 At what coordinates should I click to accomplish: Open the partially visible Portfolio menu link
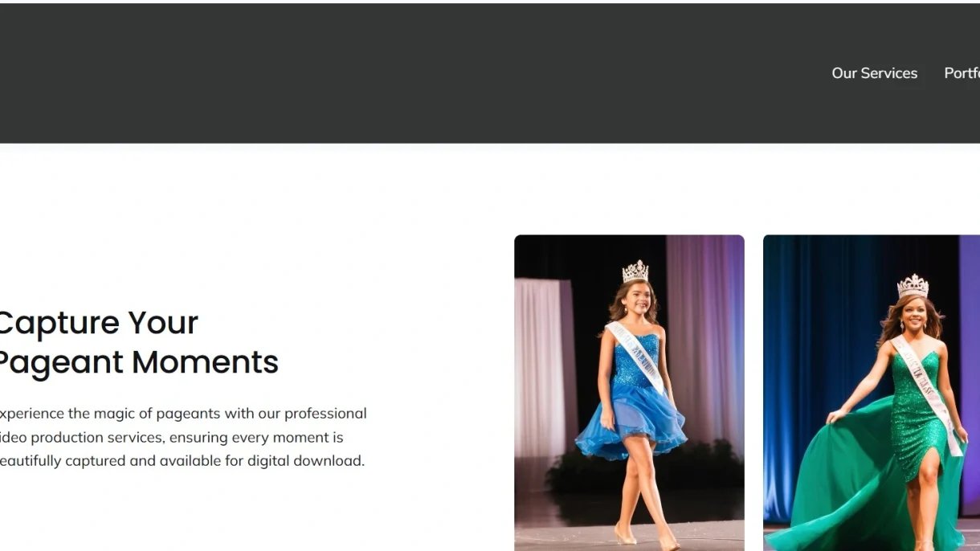pos(962,73)
